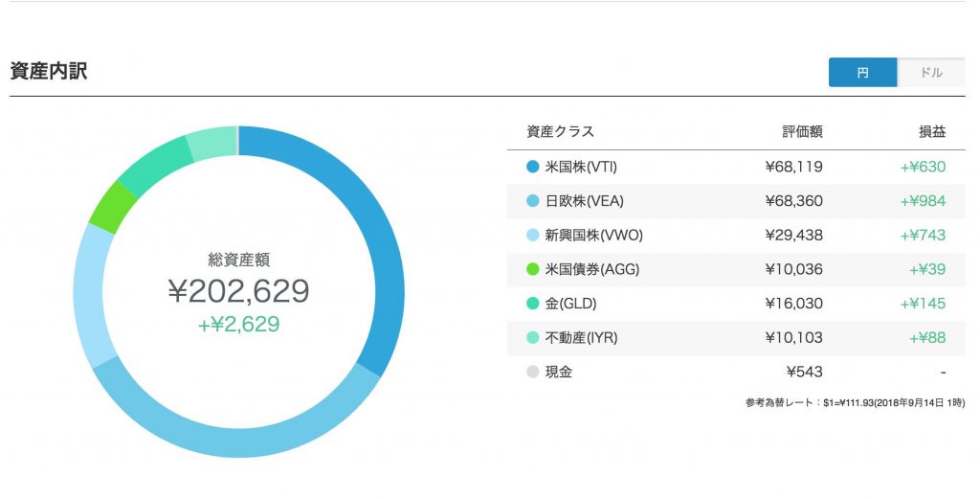Click the gray dot beside 現金
Image resolution: width=980 pixels, height=499 pixels.
click(533, 372)
